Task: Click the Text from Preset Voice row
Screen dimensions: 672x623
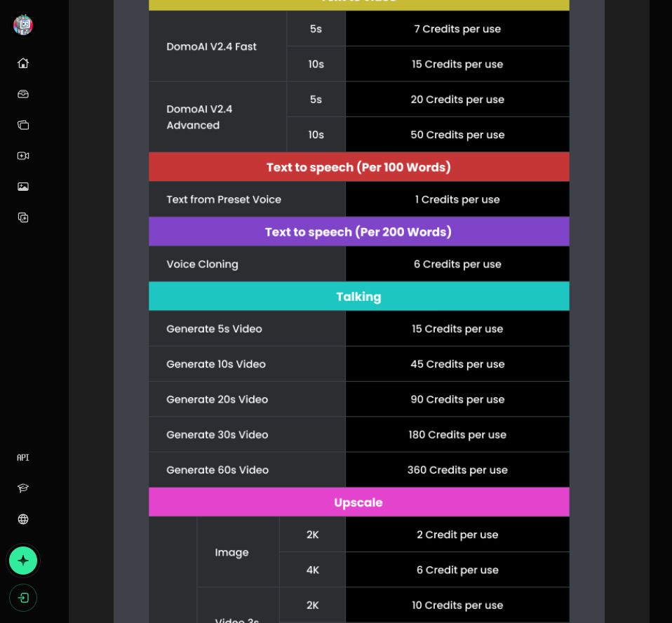Action: pyautogui.click(x=358, y=199)
